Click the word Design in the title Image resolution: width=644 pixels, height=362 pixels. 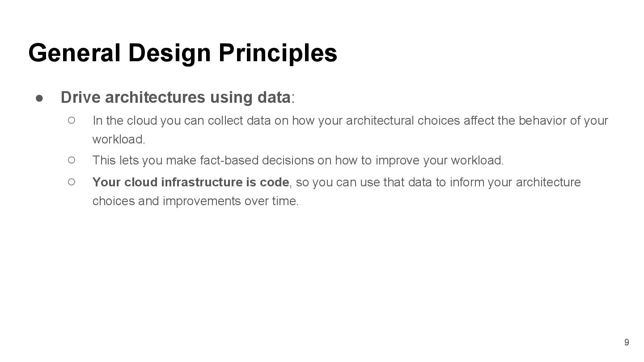(x=169, y=53)
